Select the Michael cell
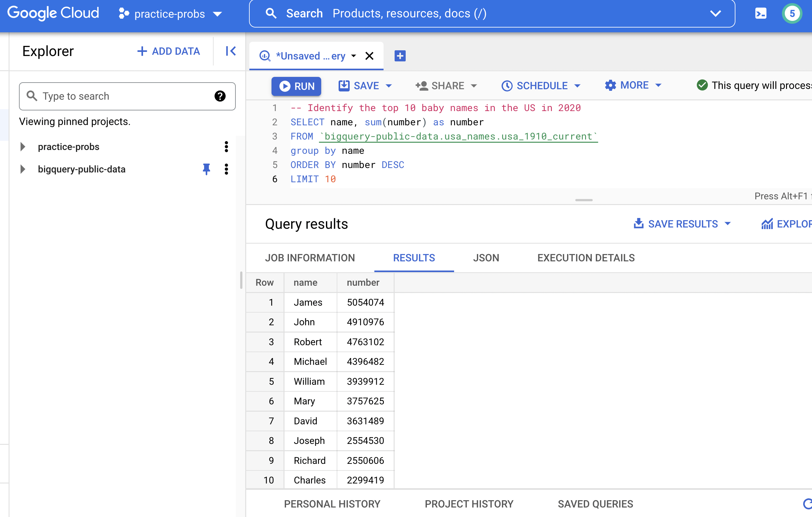 point(310,362)
